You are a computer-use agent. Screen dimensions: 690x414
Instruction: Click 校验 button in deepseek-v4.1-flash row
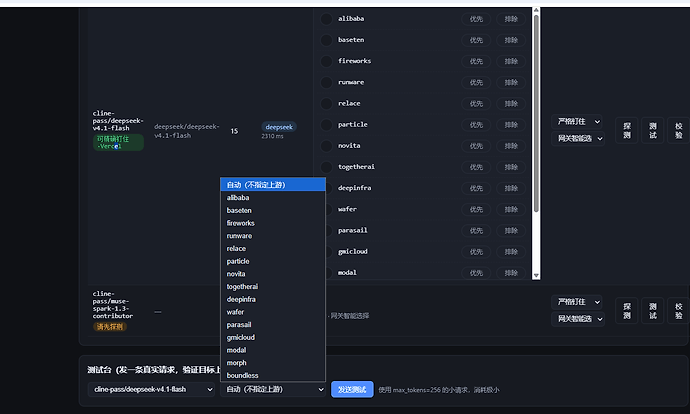tap(679, 131)
